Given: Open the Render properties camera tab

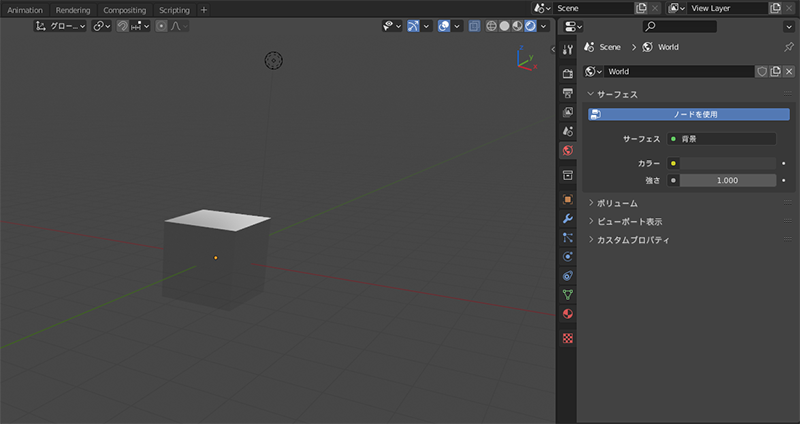Looking at the screenshot, I should (x=568, y=73).
